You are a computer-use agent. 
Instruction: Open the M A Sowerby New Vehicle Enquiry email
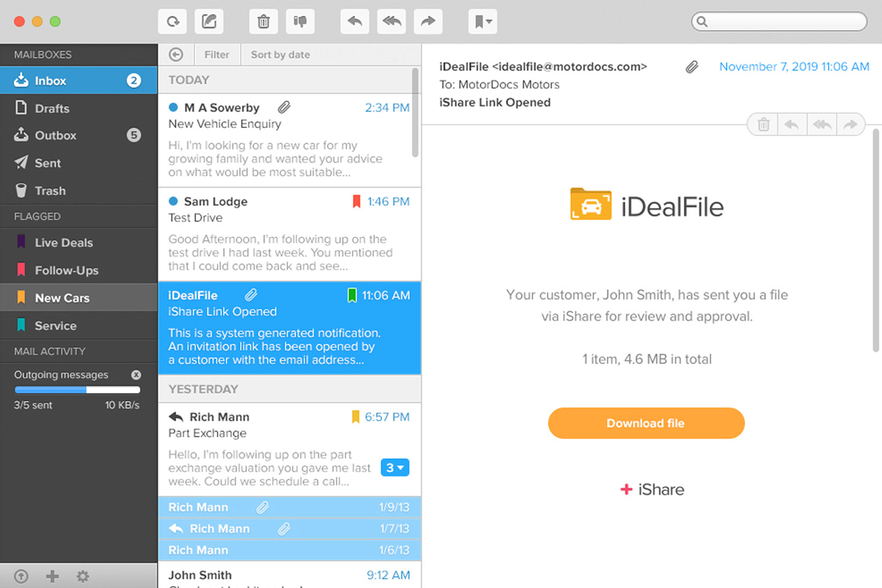290,140
